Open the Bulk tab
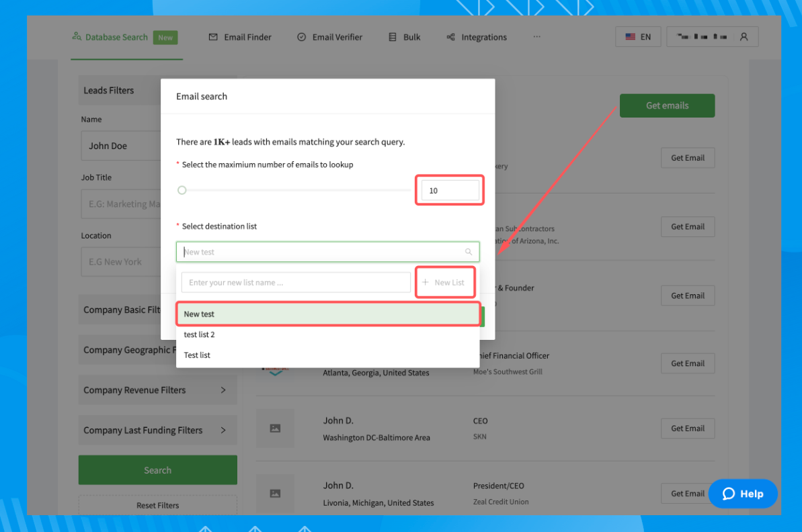The image size is (802, 532). click(405, 38)
